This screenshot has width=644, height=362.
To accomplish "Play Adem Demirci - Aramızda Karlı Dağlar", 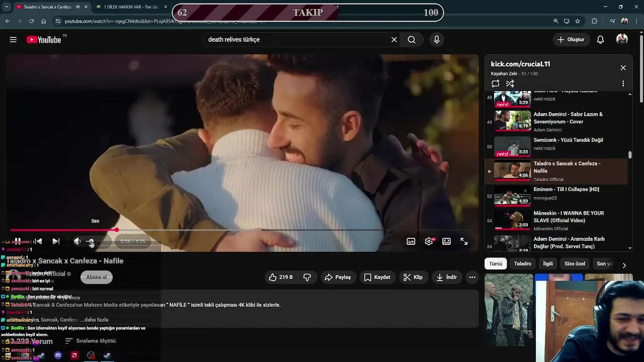I will [557, 243].
